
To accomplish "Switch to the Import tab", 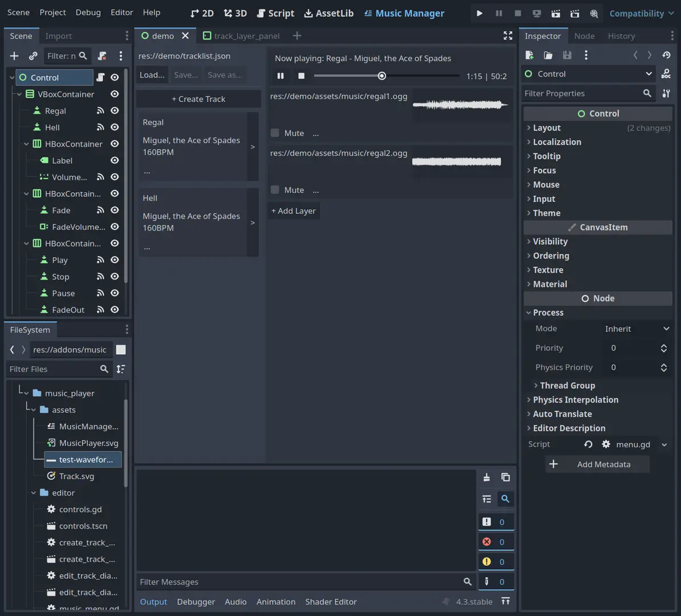I will click(59, 36).
